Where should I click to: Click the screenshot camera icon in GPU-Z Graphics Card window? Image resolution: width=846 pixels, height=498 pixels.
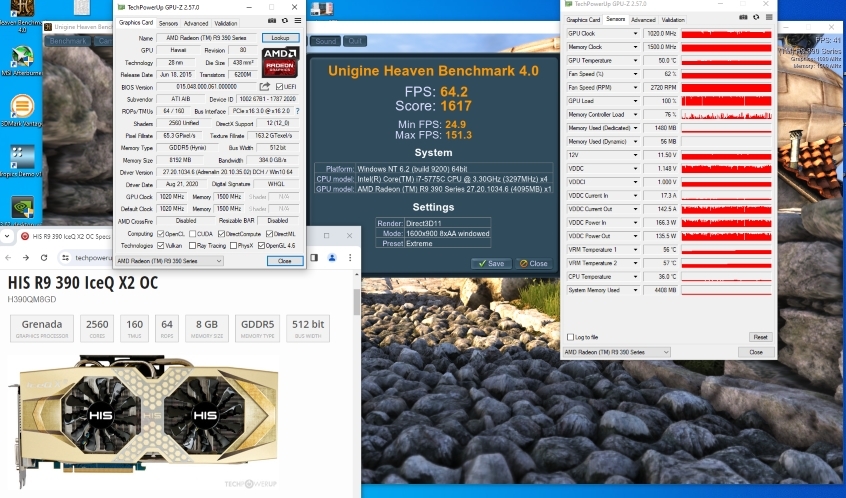272,21
